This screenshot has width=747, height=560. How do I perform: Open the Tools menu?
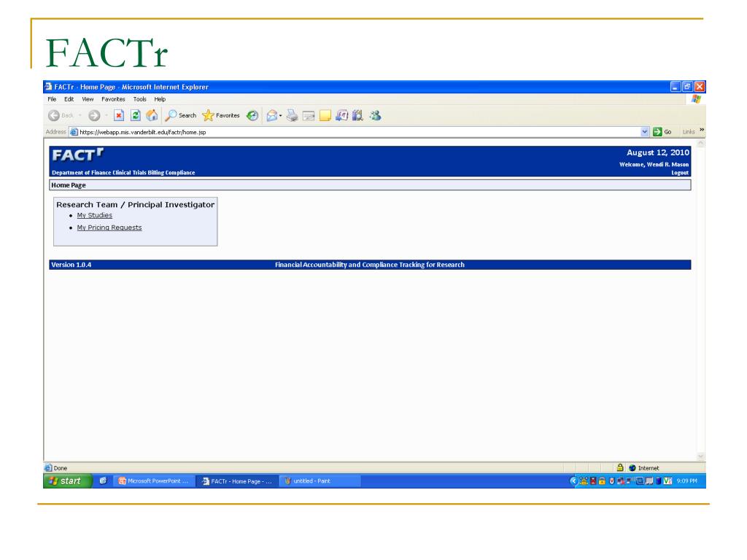pos(139,99)
